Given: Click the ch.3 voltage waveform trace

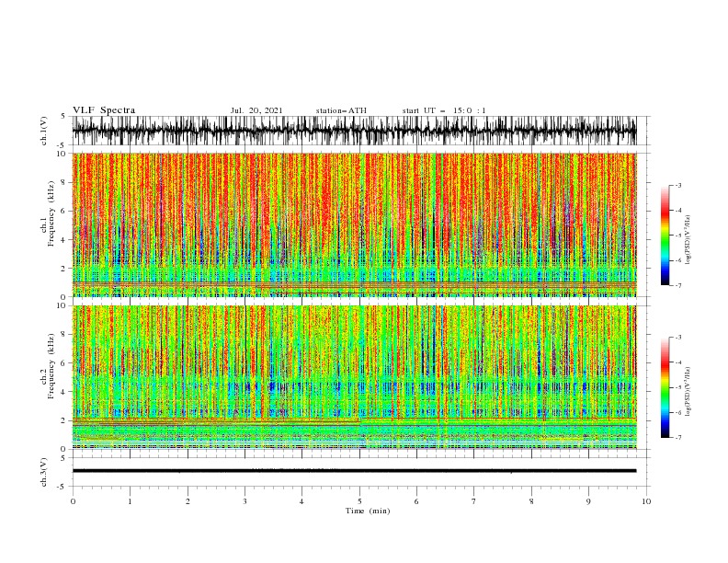Looking at the screenshot, I should (354, 471).
